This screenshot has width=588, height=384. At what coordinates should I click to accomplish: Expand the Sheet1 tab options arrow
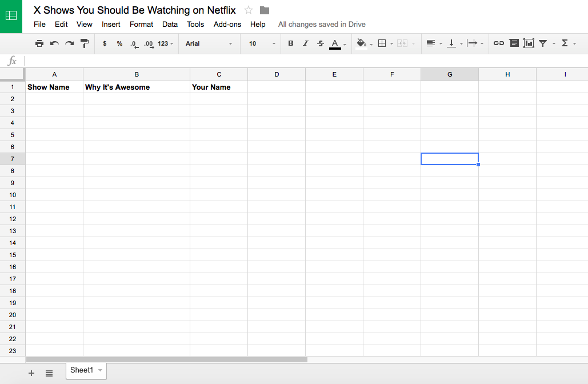[100, 370]
